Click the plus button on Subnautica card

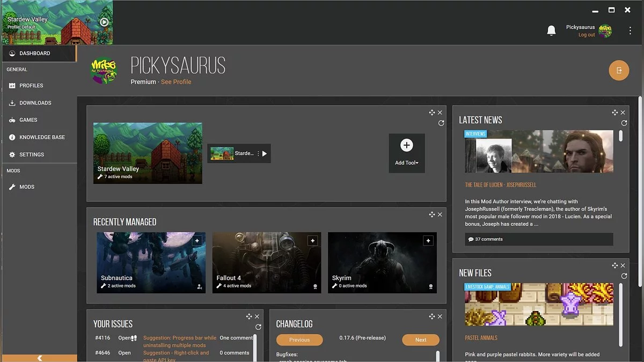pos(197,241)
